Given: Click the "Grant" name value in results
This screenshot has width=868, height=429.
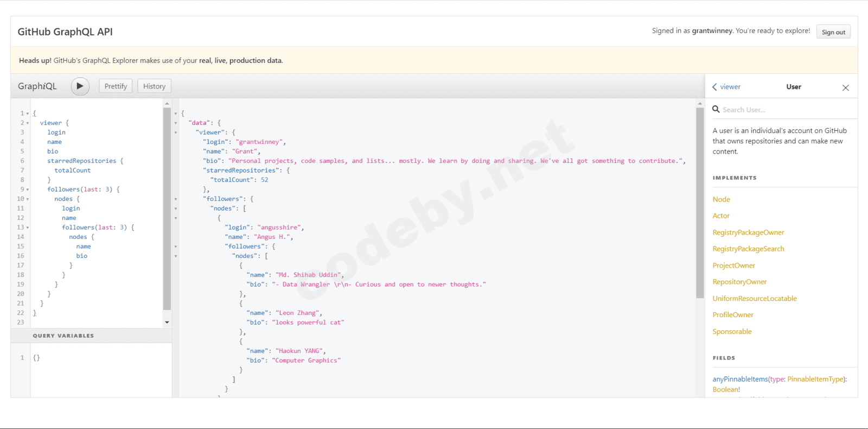Looking at the screenshot, I should [x=244, y=152].
